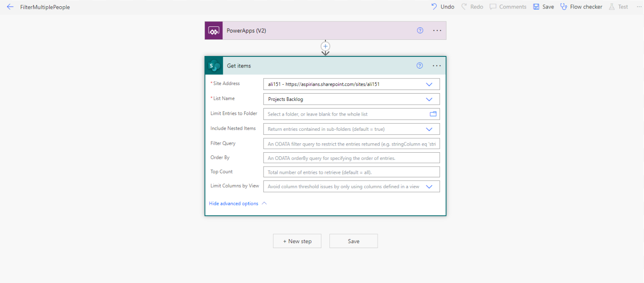Open help for Get items action

click(x=420, y=65)
